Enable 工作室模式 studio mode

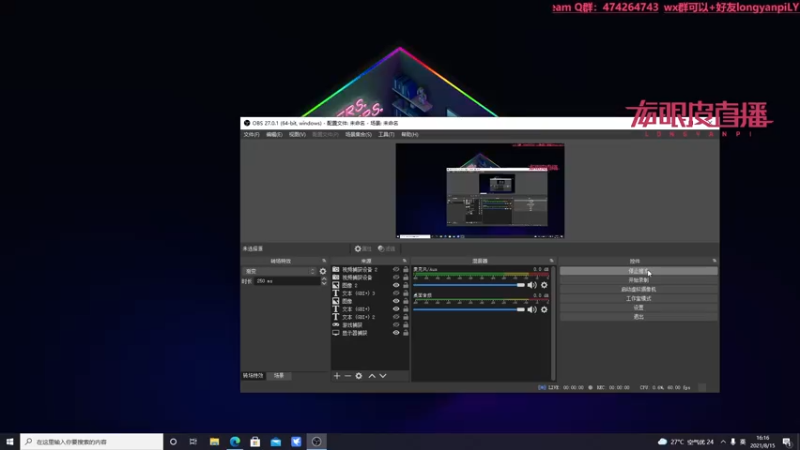638,299
